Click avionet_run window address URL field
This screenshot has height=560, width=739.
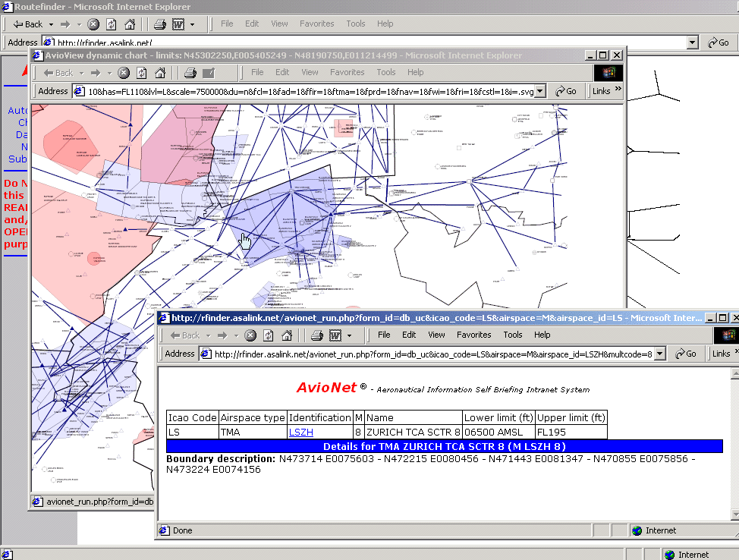427,354
